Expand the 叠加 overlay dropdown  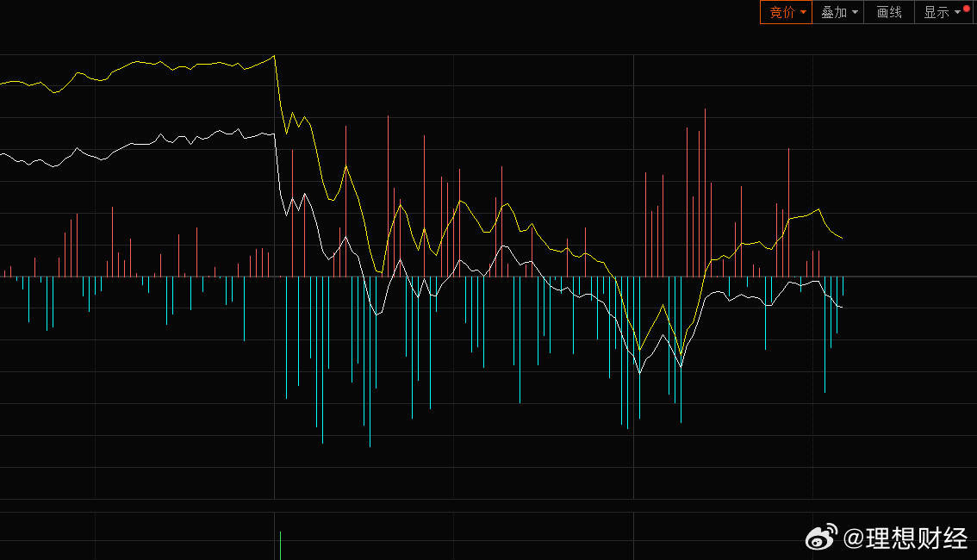click(x=838, y=12)
